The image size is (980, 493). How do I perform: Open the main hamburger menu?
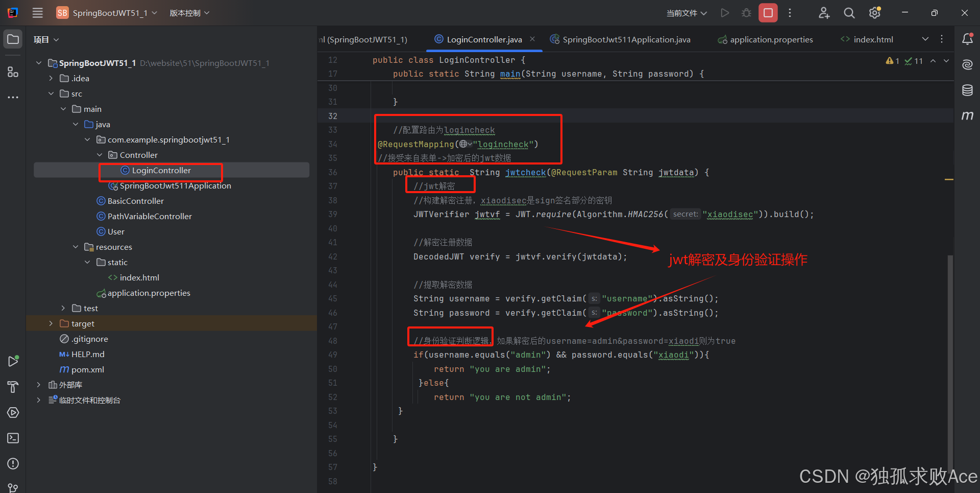[37, 13]
